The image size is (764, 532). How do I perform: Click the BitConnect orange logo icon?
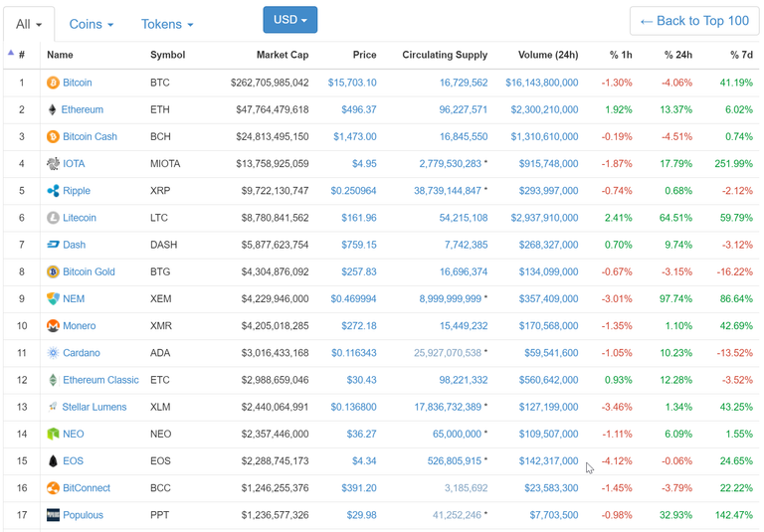53,488
